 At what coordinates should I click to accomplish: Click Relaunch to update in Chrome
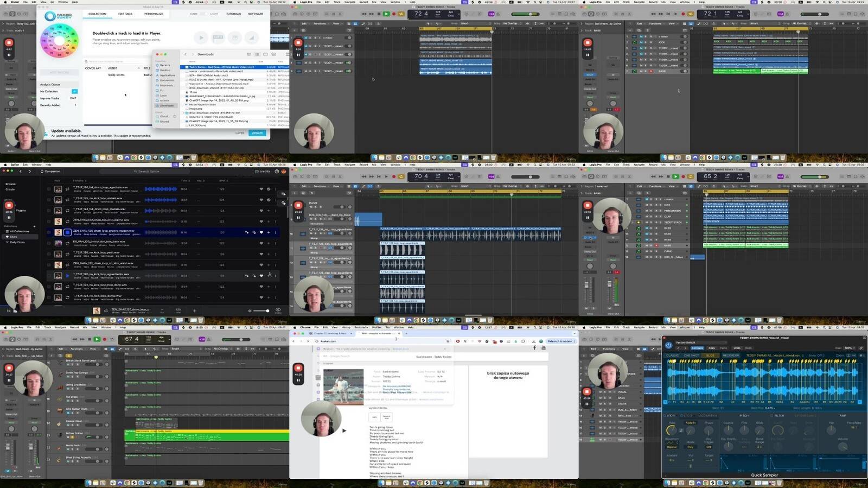(x=560, y=341)
